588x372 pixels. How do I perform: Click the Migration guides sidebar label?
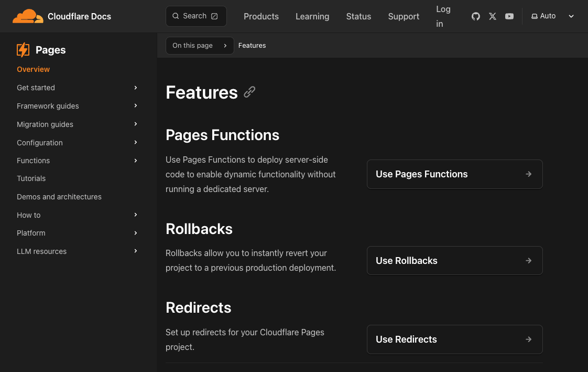pos(45,125)
